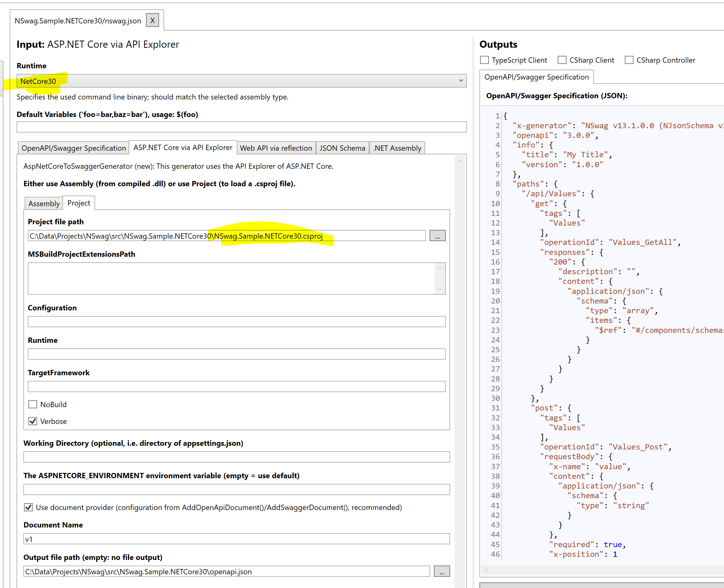Enable the TypeScript Client output
Screen dimensions: 724x588
(x=484, y=60)
